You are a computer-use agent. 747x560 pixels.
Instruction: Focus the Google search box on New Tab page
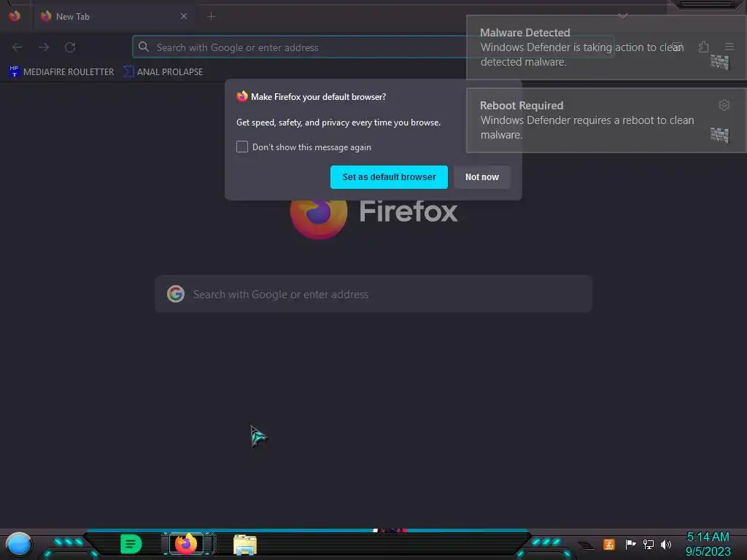373,295
